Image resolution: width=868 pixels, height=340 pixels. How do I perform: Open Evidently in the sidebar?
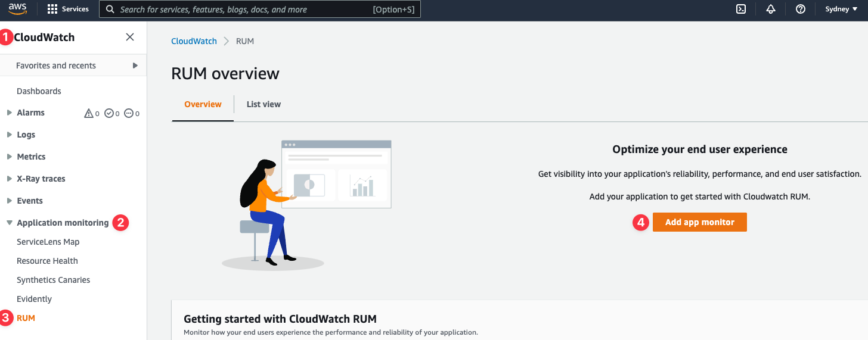(x=34, y=299)
